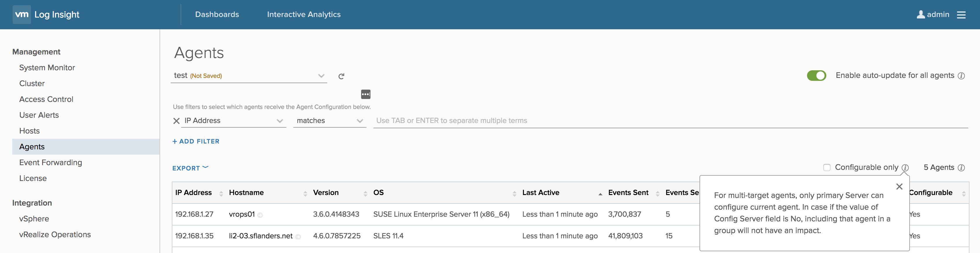
Task: Remove the IP Address filter row
Action: point(176,121)
